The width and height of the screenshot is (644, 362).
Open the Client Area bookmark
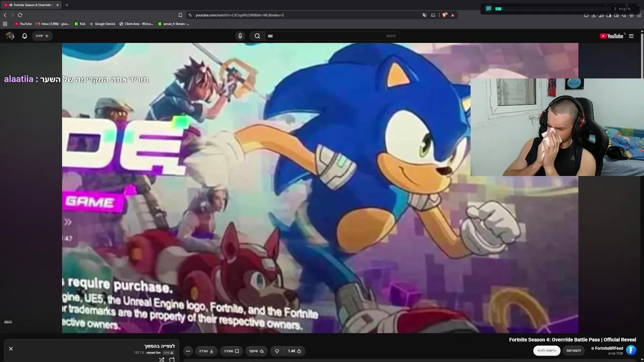(x=136, y=24)
